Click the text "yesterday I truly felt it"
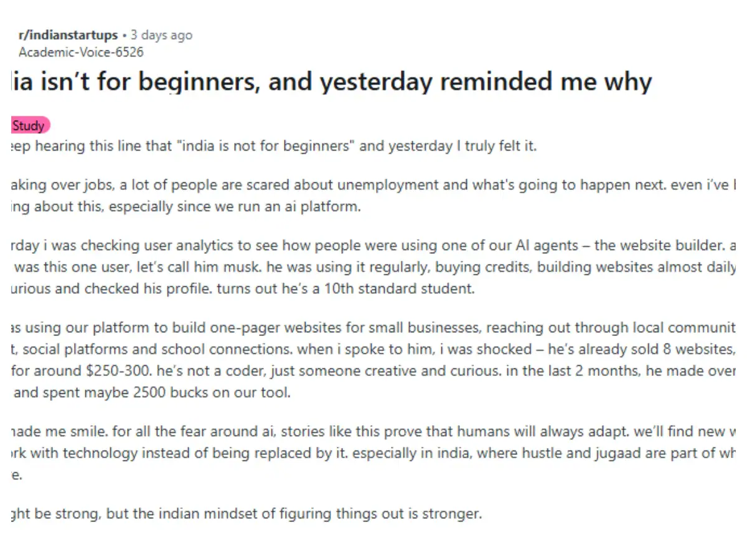Viewport: 747px width, 560px height. (x=463, y=146)
